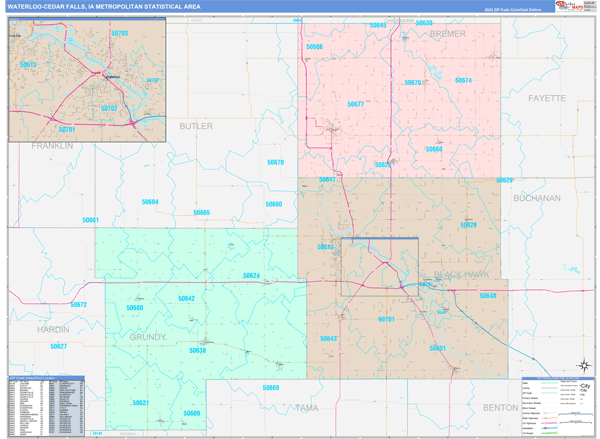Click ZIP label 50660
This screenshot has width=600, height=439.
coord(274,204)
